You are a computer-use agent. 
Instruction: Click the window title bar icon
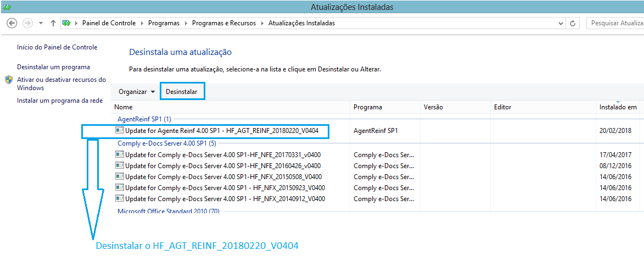point(7,7)
